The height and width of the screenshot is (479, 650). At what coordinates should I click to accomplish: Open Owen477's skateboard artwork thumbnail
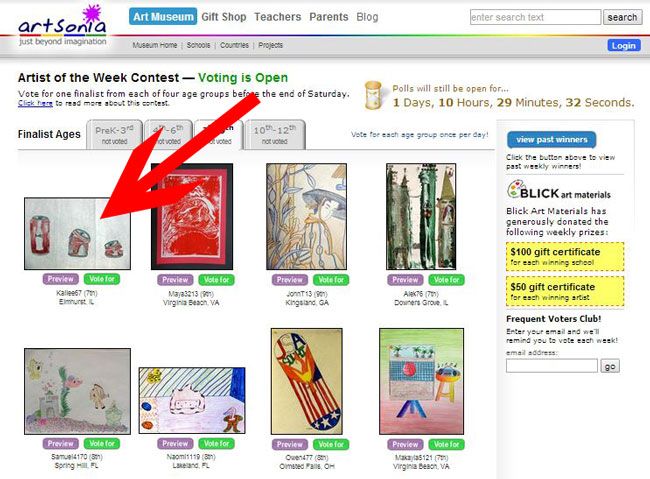[307, 382]
